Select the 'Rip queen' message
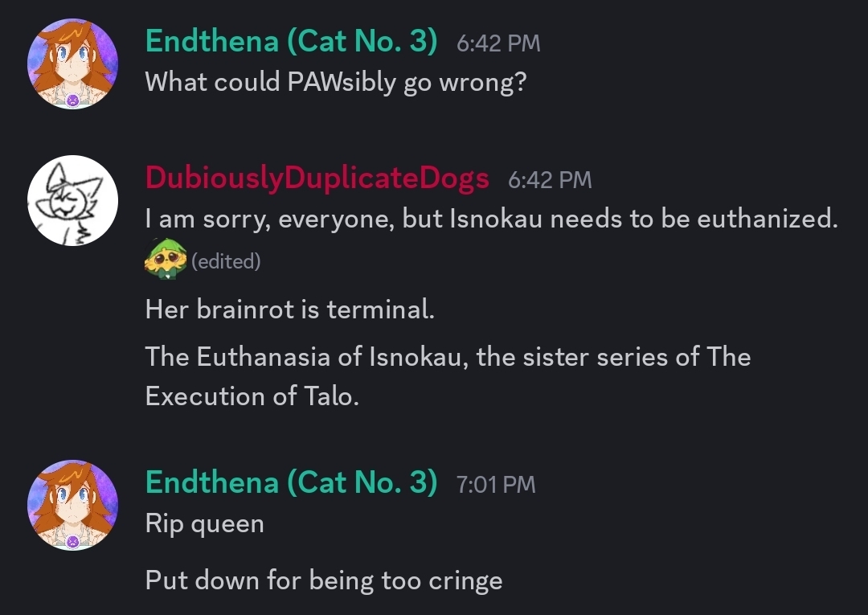The image size is (868, 615). (x=204, y=523)
